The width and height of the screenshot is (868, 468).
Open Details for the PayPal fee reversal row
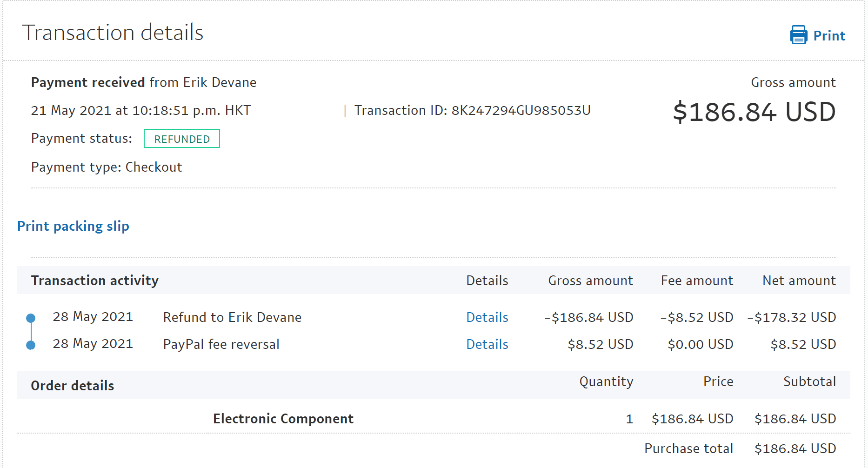487,344
